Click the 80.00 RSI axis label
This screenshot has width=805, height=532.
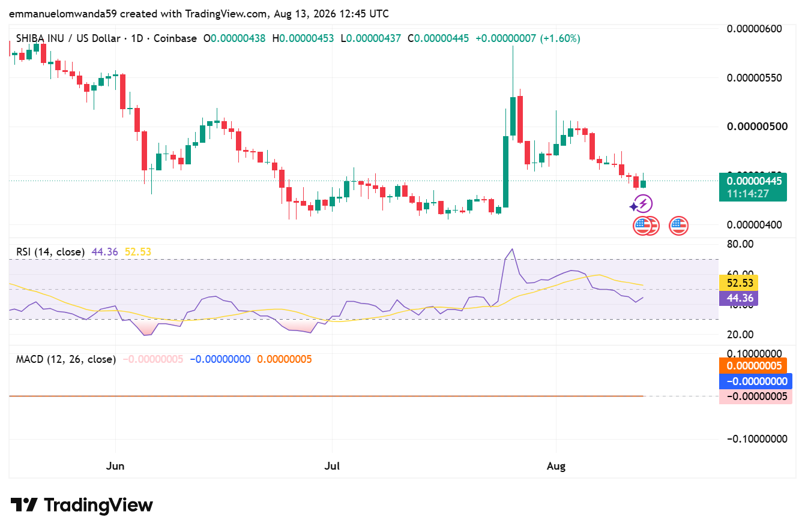[x=740, y=244]
